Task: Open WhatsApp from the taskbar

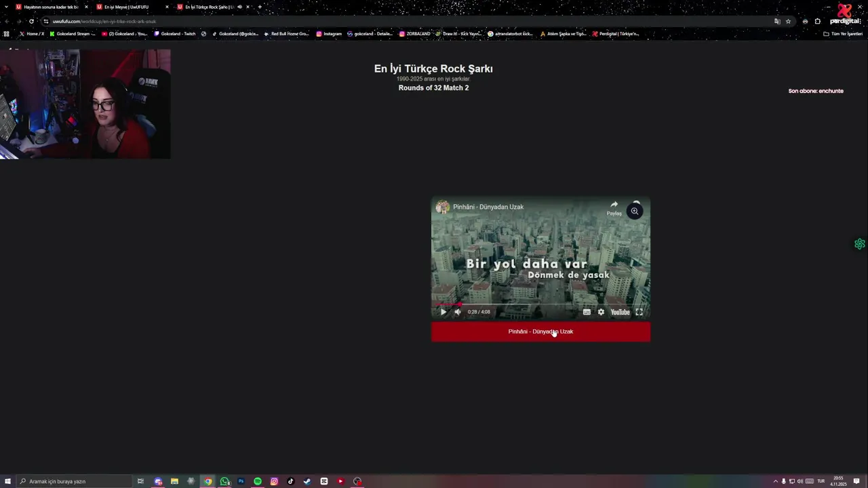Action: coord(224,481)
